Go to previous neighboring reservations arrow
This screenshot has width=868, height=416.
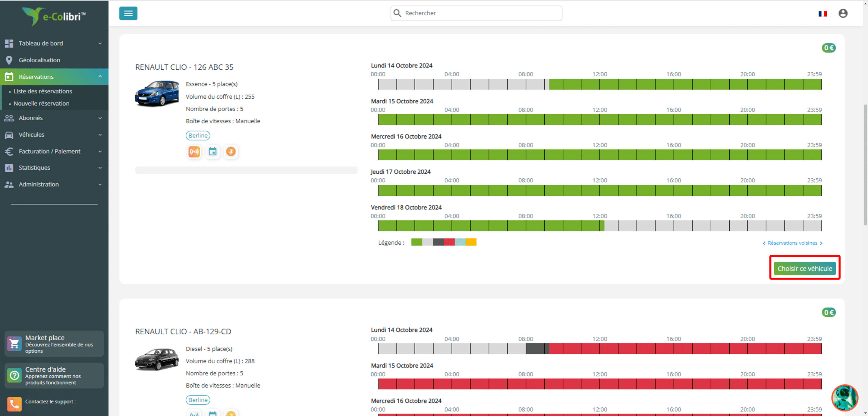click(764, 243)
